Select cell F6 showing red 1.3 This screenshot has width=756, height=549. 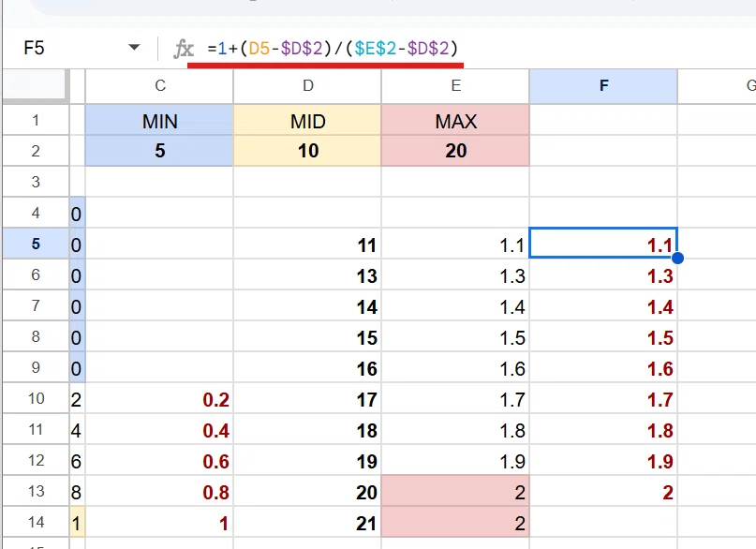coord(603,274)
